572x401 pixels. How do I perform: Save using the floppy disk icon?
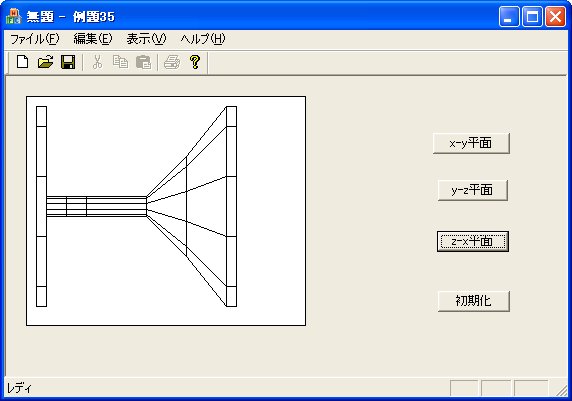[68, 62]
